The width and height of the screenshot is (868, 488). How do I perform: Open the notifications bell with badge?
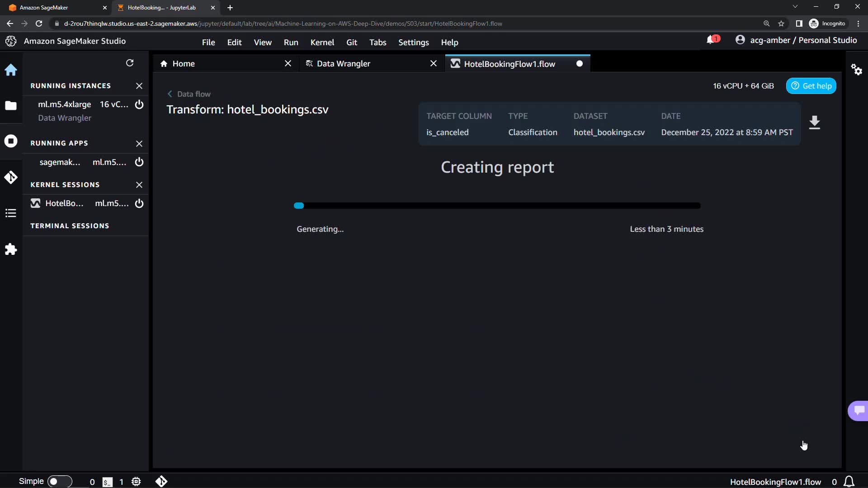[712, 40]
